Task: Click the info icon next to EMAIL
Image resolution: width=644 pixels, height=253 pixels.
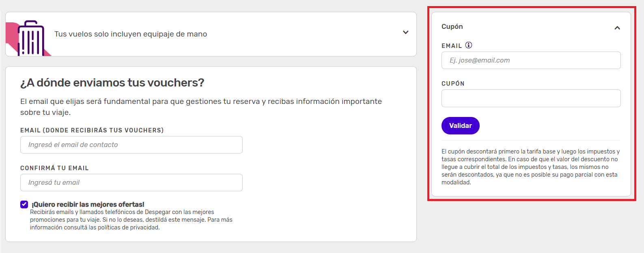Action: (x=469, y=45)
